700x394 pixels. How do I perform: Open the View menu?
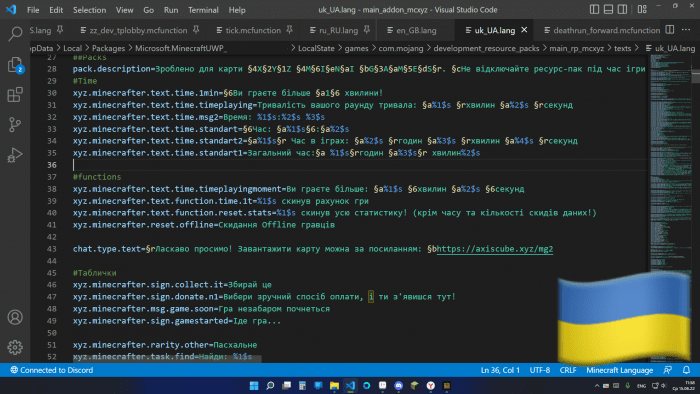coord(124,10)
